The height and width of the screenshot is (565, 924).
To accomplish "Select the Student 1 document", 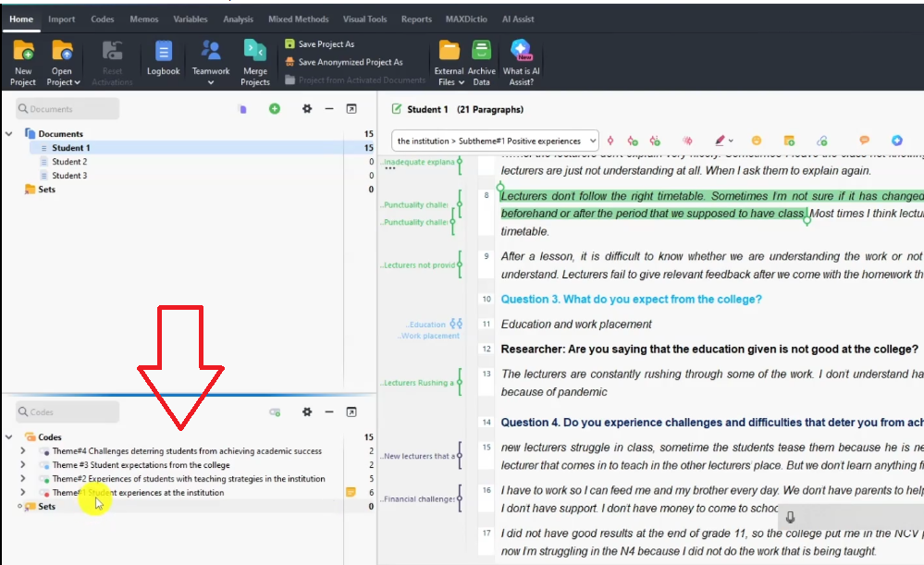I will click(x=70, y=148).
